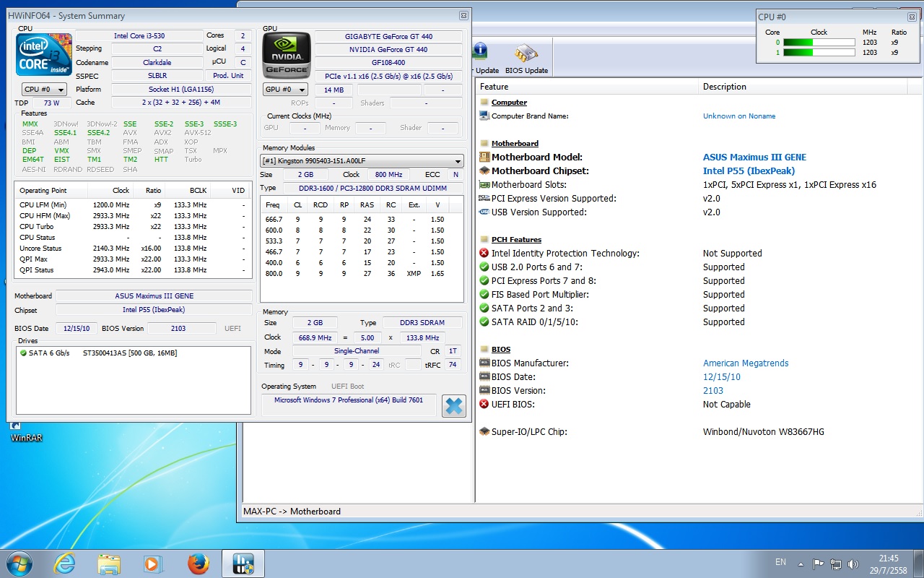Click the NVIDIA GeForce logo
Image resolution: width=924 pixels, height=578 pixels.
pos(286,55)
